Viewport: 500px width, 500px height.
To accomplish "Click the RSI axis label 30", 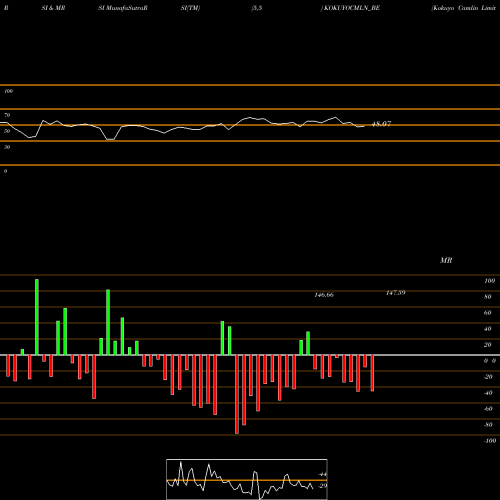I will coord(7,147).
